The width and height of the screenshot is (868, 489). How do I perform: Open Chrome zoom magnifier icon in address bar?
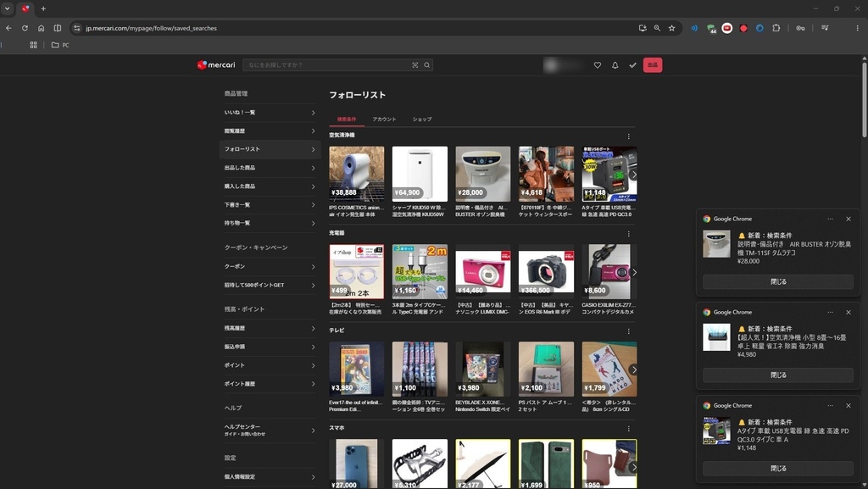(657, 28)
